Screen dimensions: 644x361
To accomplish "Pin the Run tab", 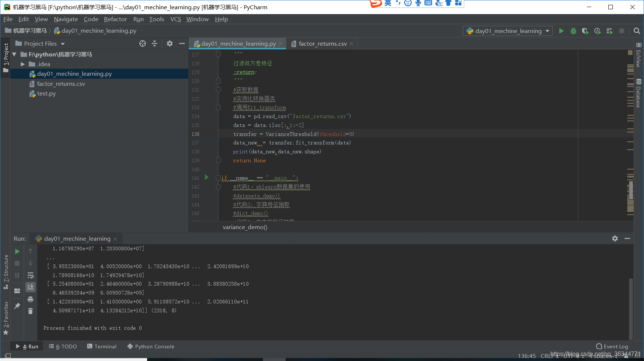I will [17, 306].
